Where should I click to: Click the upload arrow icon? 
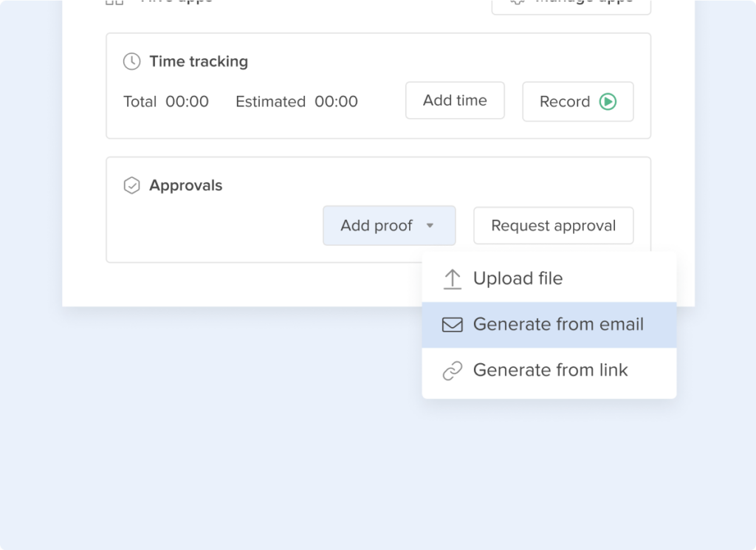[x=453, y=279]
